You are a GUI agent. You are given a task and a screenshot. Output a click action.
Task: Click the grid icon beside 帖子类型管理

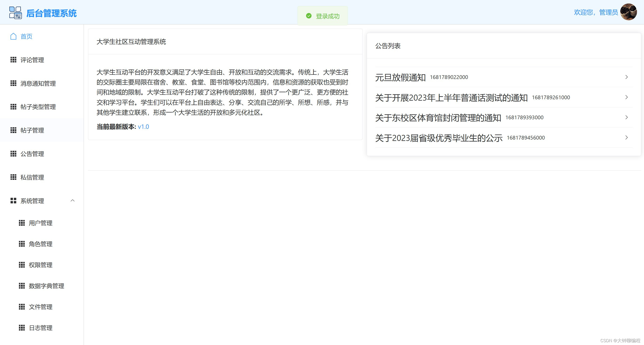14,107
